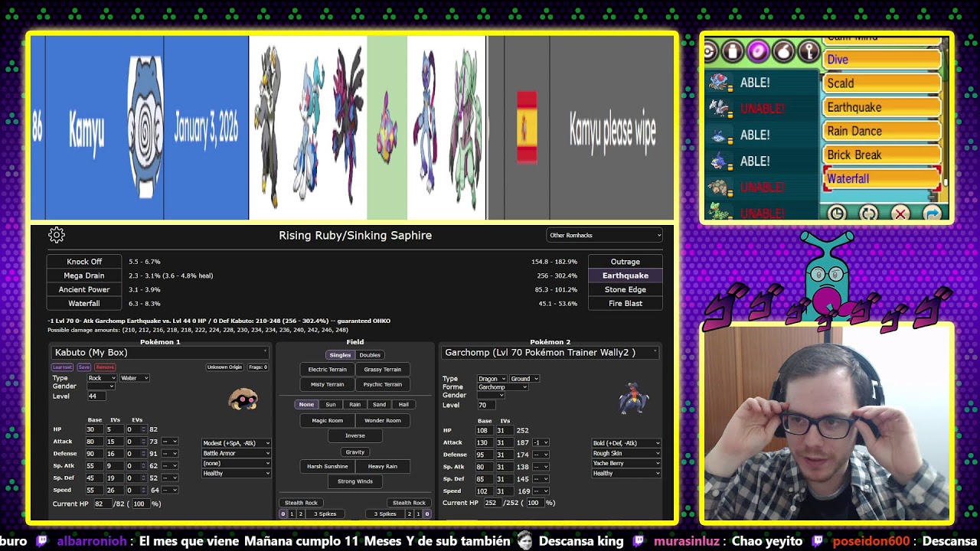
Task: Select the Mega Drain move result
Action: [84, 275]
